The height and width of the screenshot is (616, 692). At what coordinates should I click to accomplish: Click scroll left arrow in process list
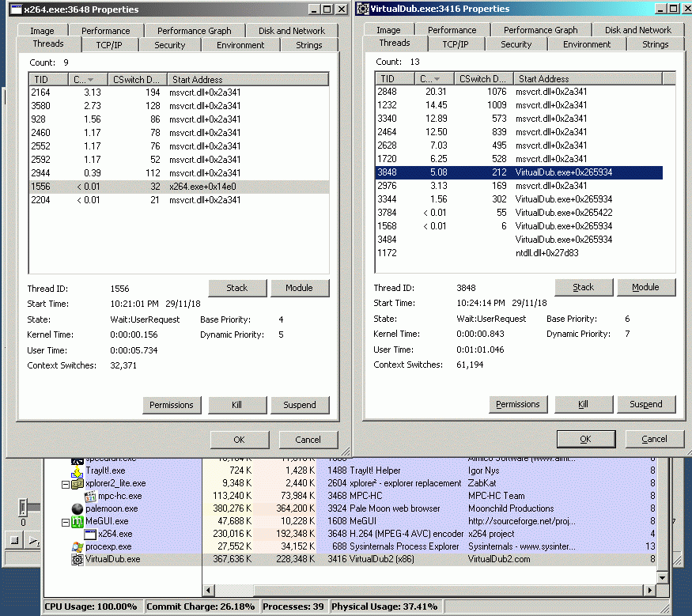click(208, 590)
